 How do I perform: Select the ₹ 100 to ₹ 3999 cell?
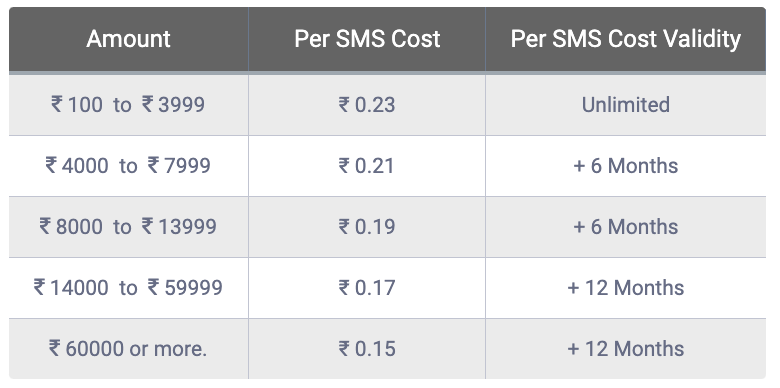coord(128,105)
